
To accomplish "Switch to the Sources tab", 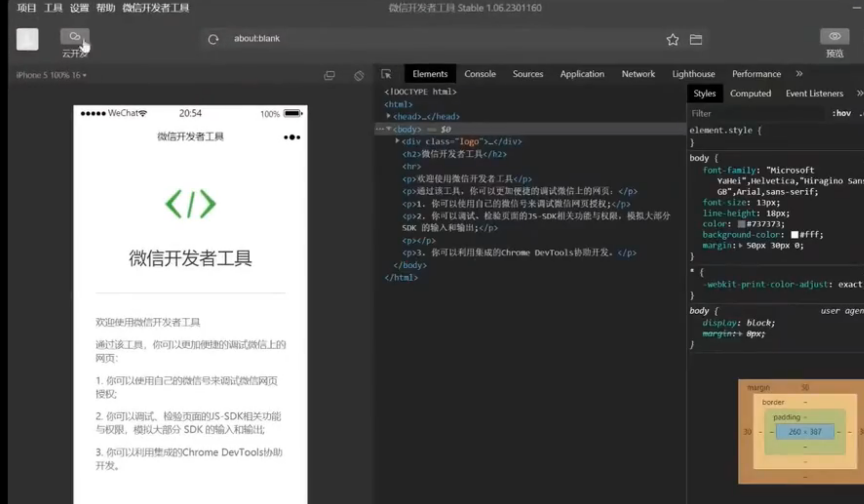I will [528, 74].
